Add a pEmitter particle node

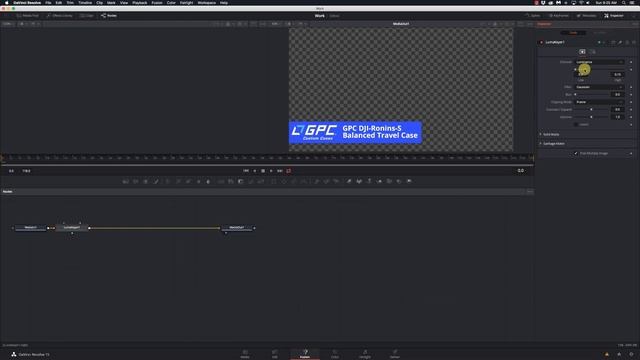point(316,181)
